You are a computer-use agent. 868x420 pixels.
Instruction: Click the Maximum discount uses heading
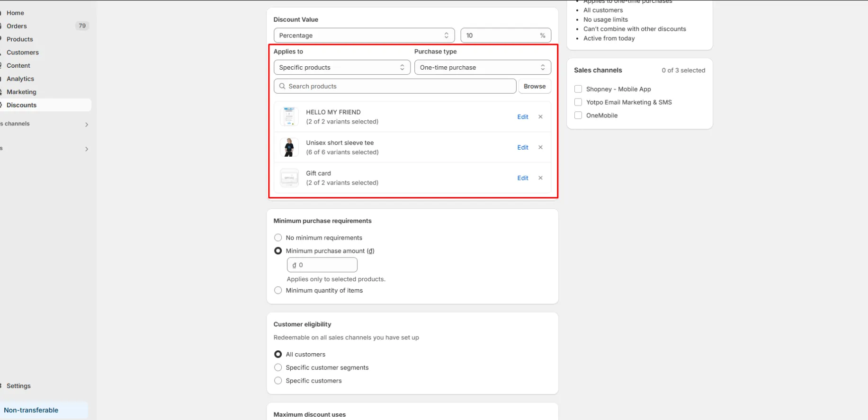pos(310,414)
